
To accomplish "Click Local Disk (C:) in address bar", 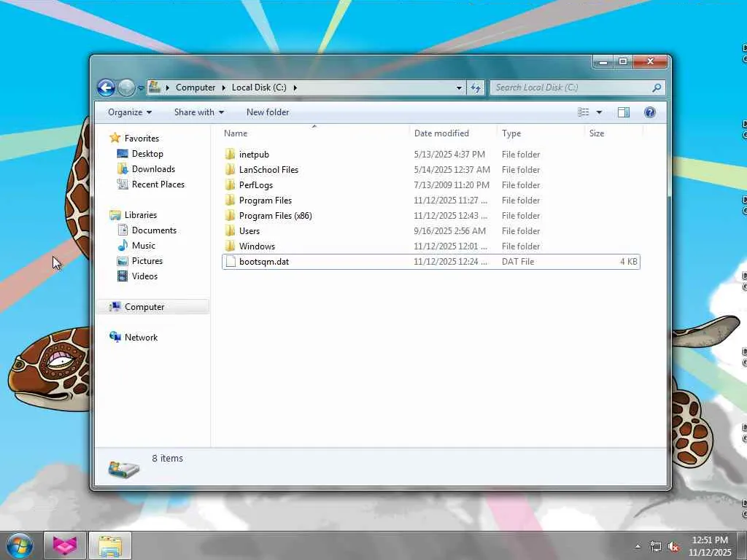I will point(259,87).
